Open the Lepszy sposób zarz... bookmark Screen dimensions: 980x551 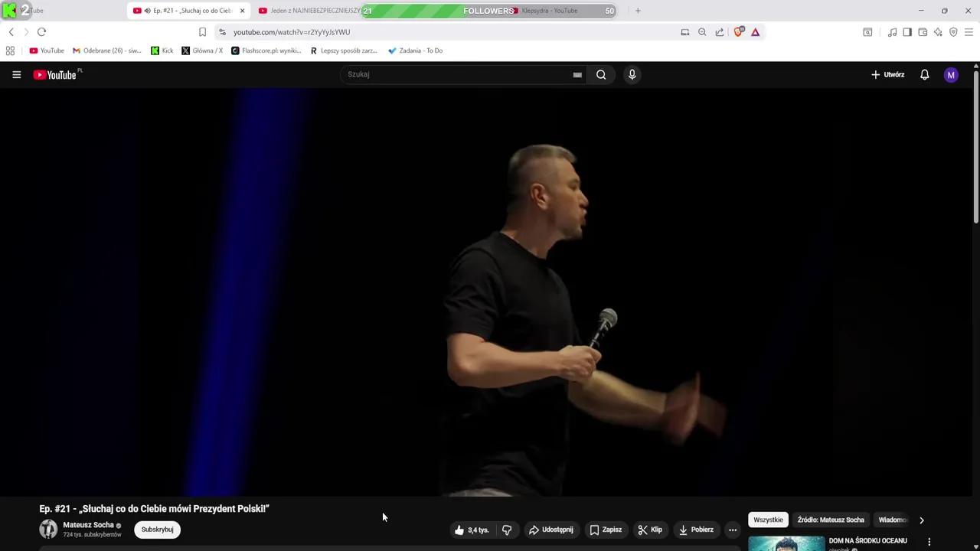pos(344,51)
